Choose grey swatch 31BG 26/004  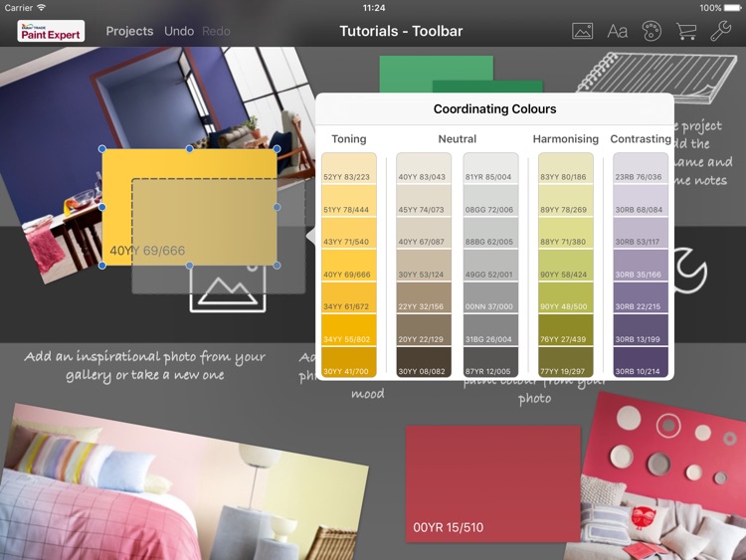coord(490,330)
